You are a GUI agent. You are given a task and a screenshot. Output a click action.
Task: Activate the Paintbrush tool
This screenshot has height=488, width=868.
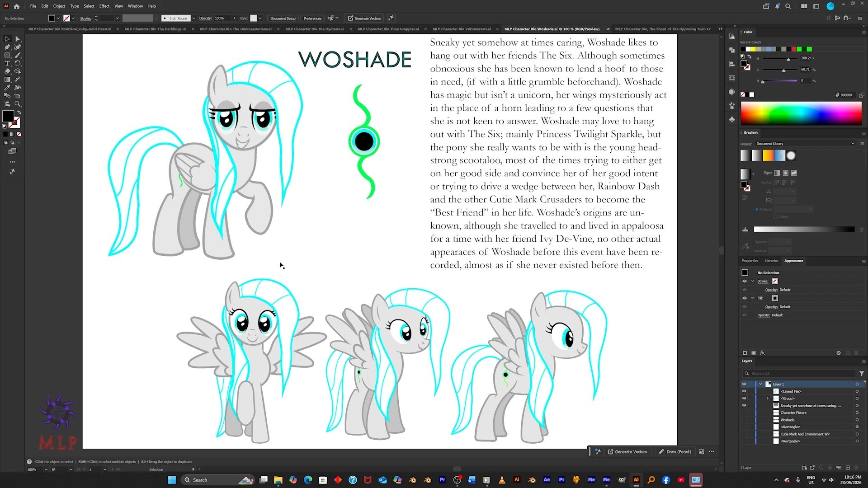(18, 55)
